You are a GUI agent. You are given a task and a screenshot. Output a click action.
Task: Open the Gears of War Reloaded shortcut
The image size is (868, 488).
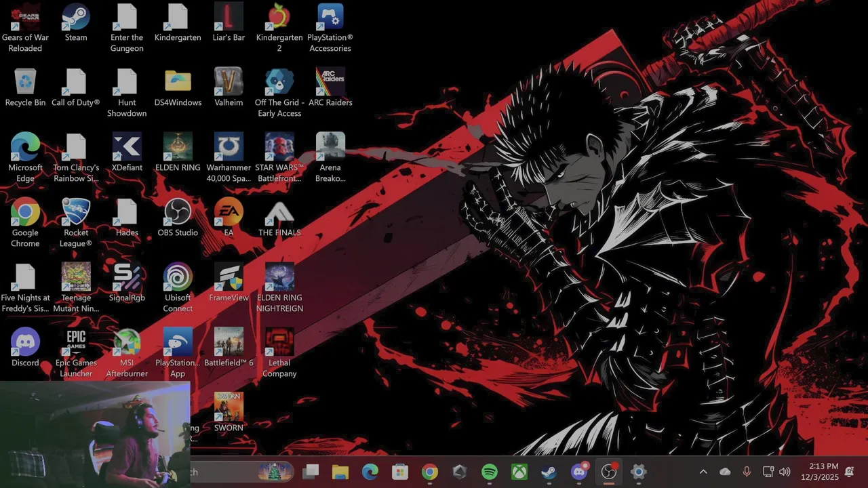pos(25,28)
